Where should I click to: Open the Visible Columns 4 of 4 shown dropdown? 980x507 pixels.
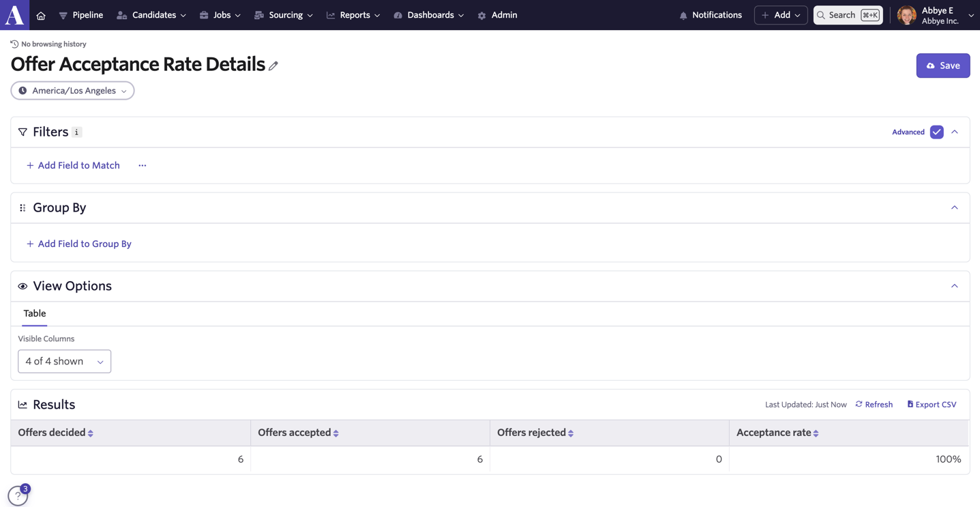(x=64, y=362)
